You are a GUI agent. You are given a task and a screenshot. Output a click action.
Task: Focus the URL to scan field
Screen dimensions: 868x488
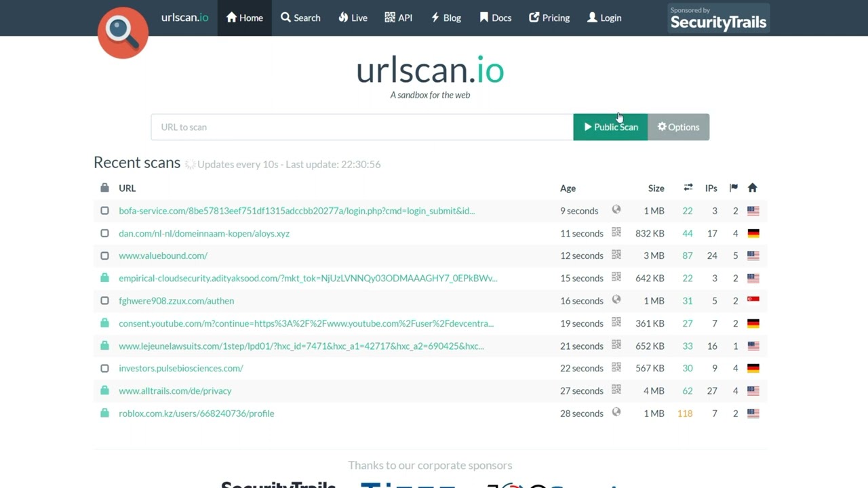click(362, 127)
